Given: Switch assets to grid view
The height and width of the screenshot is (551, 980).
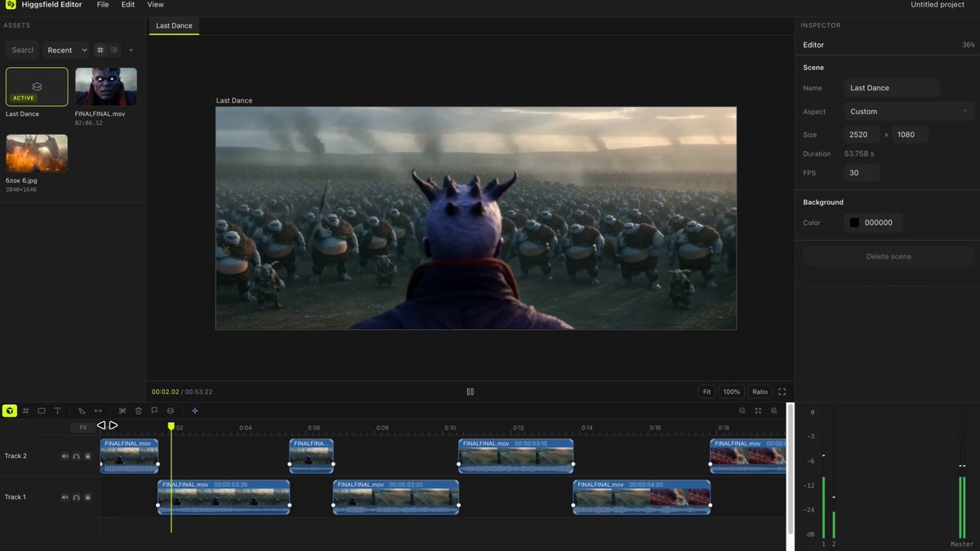Looking at the screenshot, I should [x=100, y=50].
